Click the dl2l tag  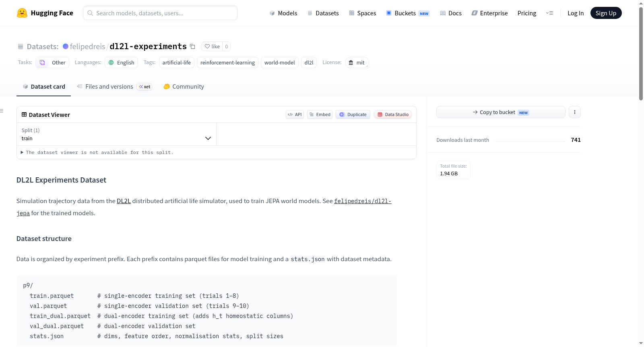pyautogui.click(x=309, y=62)
